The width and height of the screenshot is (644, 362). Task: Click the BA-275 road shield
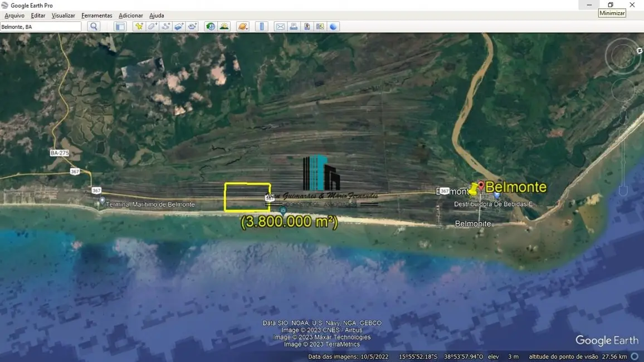60,153
